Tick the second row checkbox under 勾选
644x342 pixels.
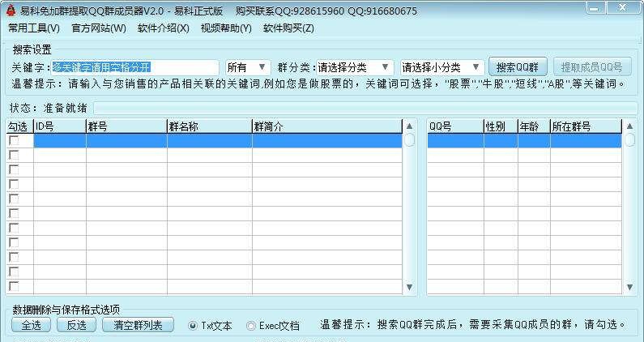[14, 155]
